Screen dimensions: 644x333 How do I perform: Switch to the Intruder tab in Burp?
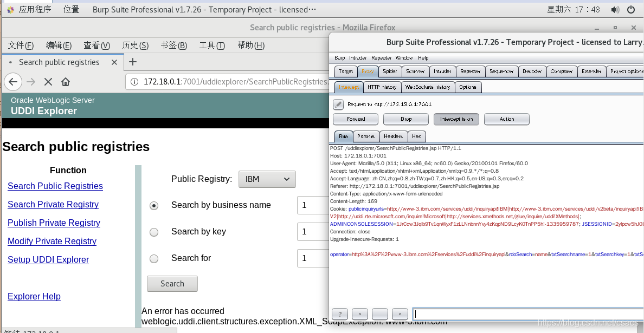click(x=443, y=71)
